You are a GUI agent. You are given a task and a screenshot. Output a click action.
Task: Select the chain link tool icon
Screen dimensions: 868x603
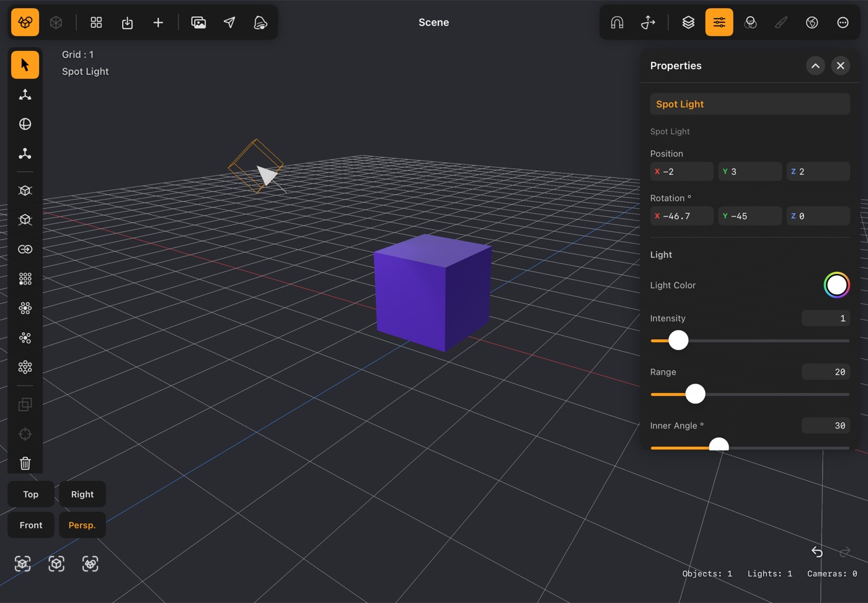(25, 249)
